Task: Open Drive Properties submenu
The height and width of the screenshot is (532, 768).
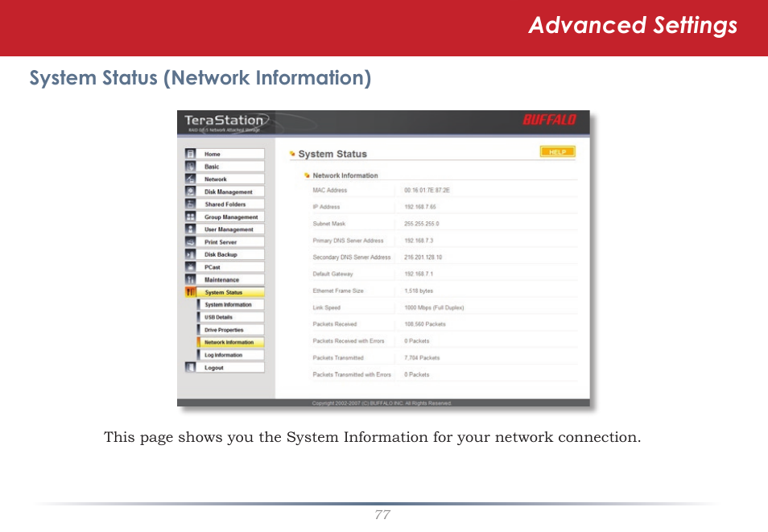Action: [231, 330]
